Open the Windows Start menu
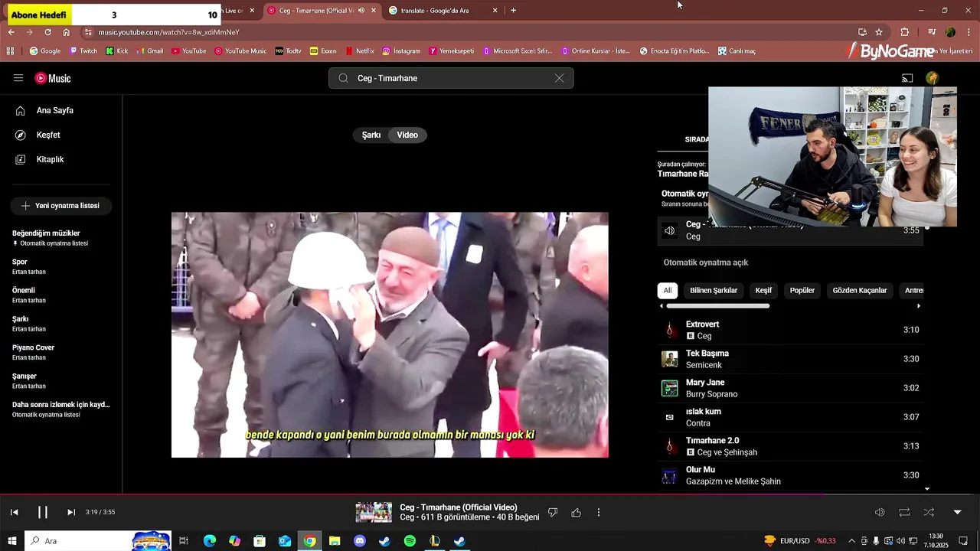Screen dimensions: 980x551 (11, 541)
